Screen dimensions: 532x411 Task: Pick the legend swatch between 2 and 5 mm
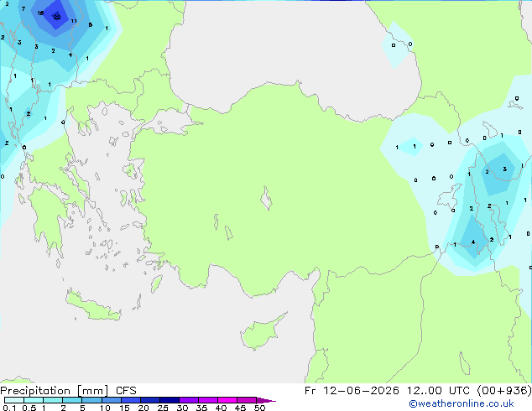72,400
